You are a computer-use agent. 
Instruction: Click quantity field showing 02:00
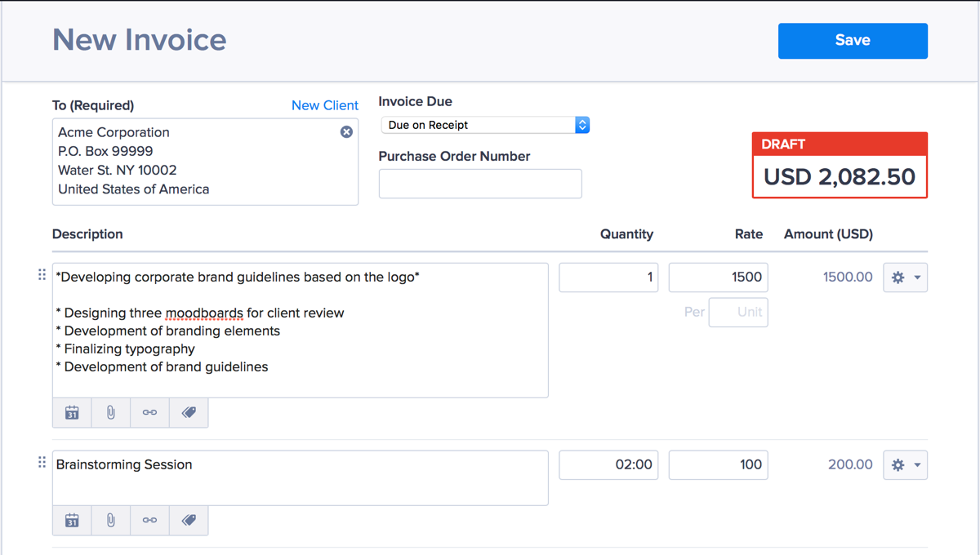608,465
